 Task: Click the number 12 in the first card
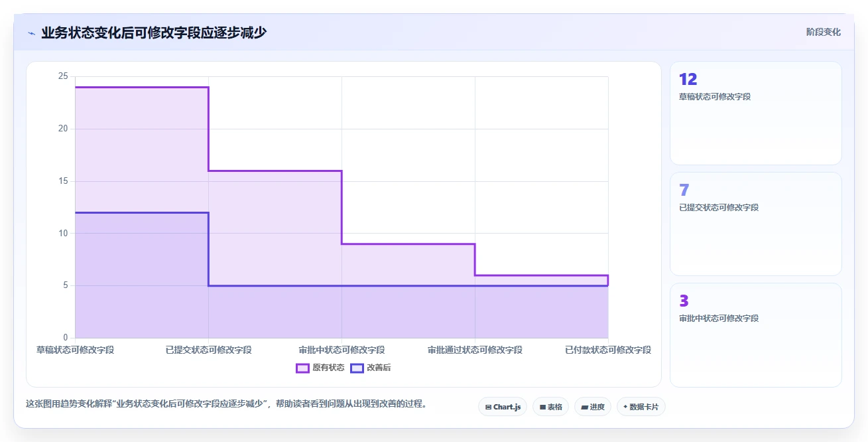pos(688,80)
